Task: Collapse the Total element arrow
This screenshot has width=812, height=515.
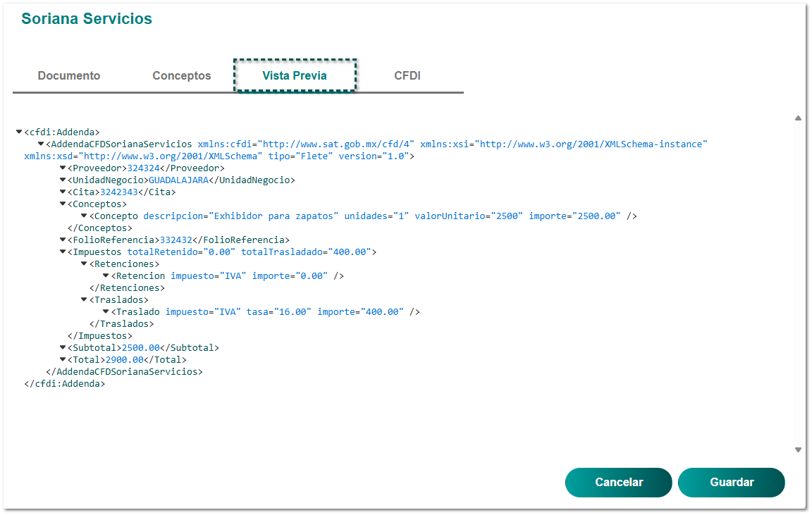Action: [63, 359]
